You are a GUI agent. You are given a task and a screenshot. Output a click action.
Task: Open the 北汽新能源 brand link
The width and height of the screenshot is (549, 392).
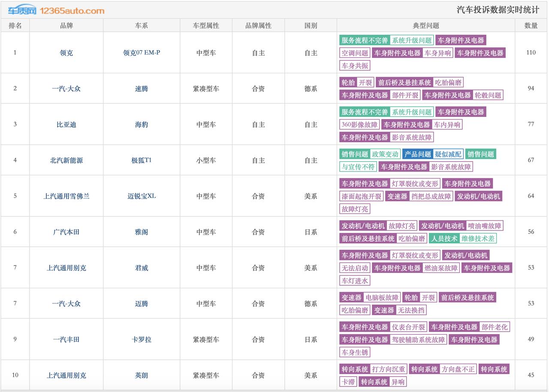[x=66, y=160]
